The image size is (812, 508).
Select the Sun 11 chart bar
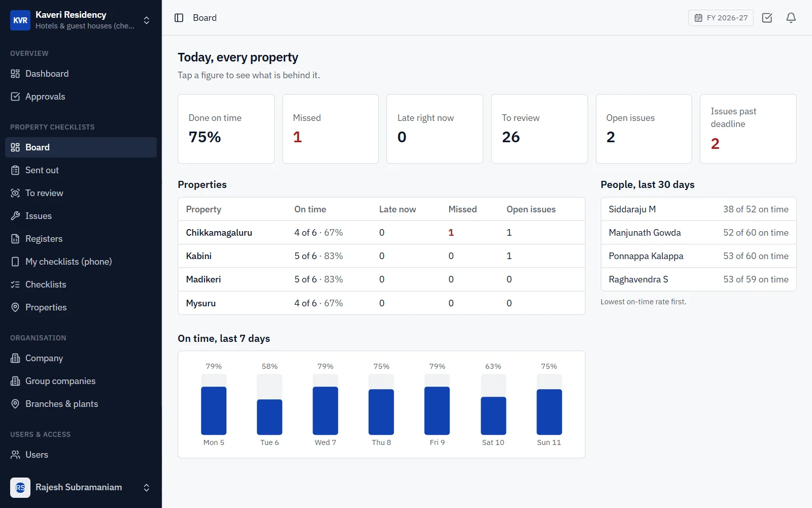(549, 412)
